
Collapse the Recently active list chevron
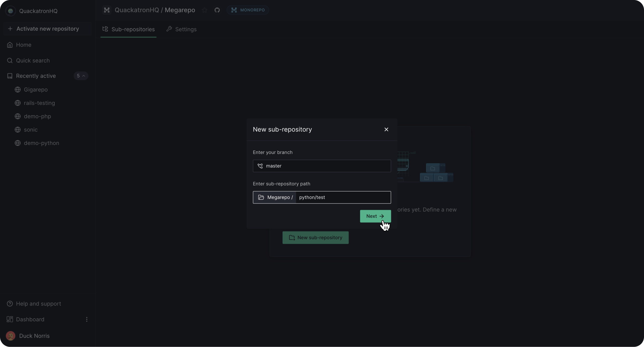click(x=84, y=76)
